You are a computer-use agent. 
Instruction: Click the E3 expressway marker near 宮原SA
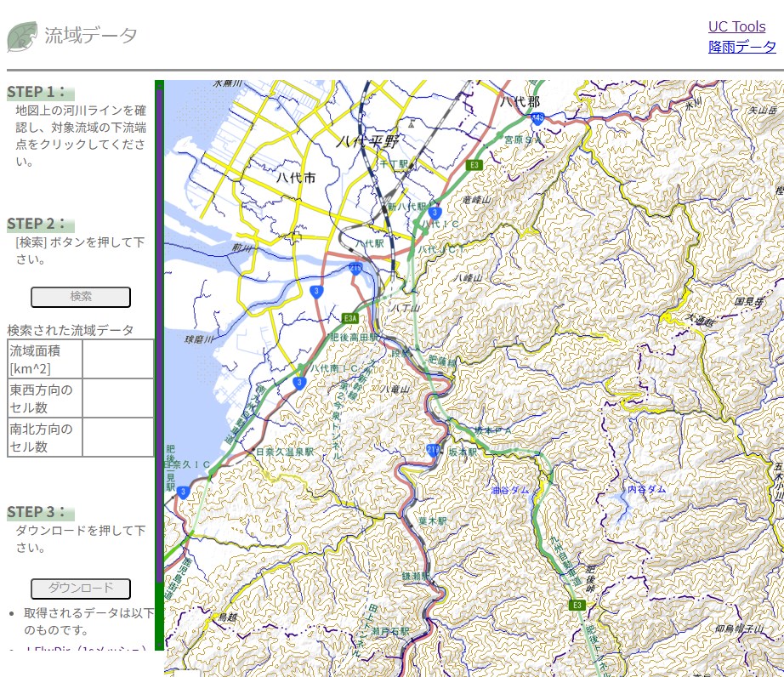click(474, 165)
